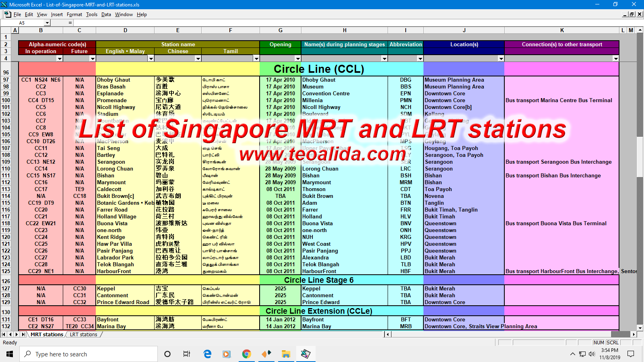Open the Tools menu
Screen dimensions: 644x362
pyautogui.click(x=92, y=14)
